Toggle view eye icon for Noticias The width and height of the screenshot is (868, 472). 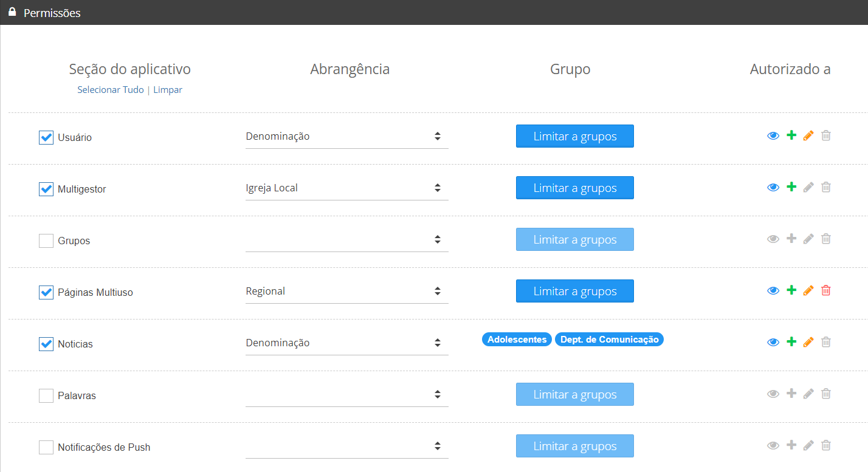[773, 343]
